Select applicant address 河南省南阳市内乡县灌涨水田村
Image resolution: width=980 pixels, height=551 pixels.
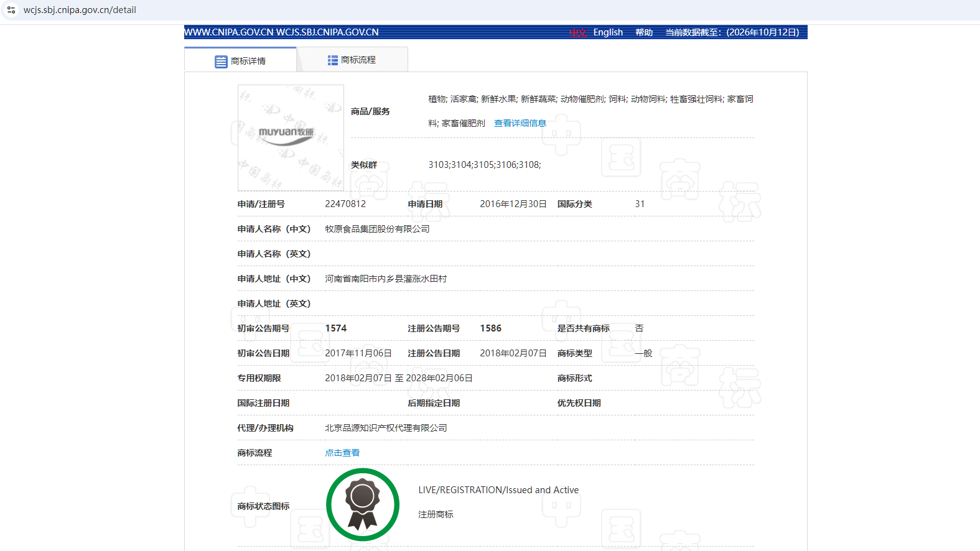click(386, 279)
